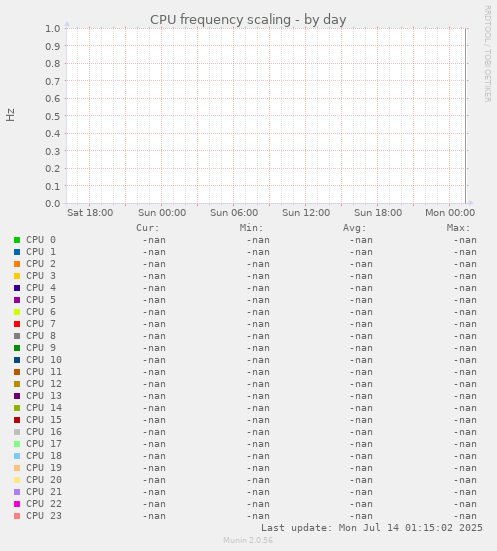497x551 pixels.
Task: Click the brown CPU 11 color swatch
Action: 17,372
